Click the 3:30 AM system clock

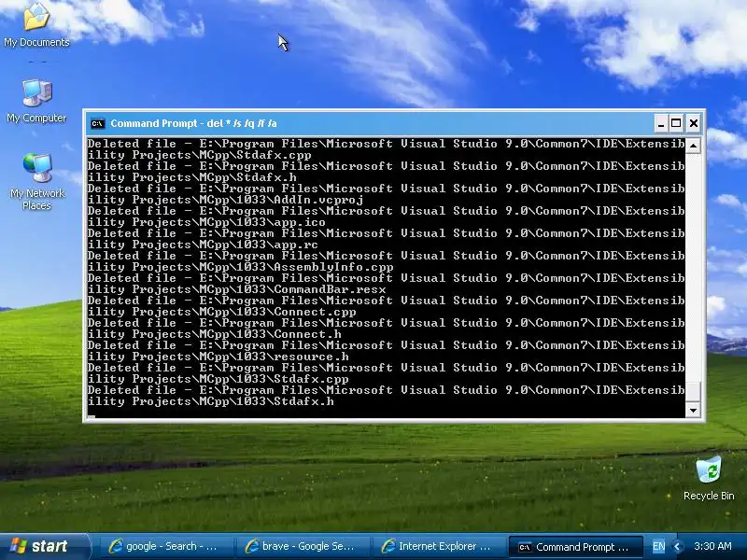tap(712, 546)
